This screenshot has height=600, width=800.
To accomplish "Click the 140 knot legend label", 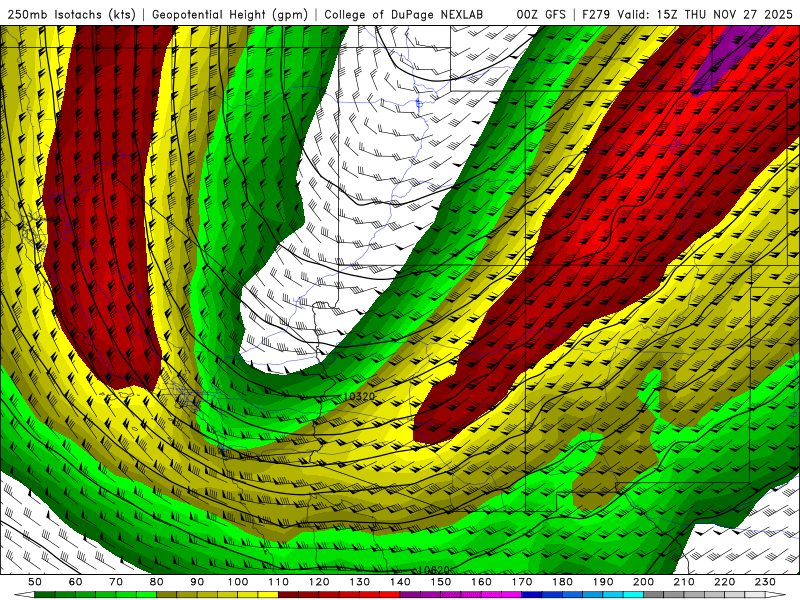I will click(x=400, y=582).
